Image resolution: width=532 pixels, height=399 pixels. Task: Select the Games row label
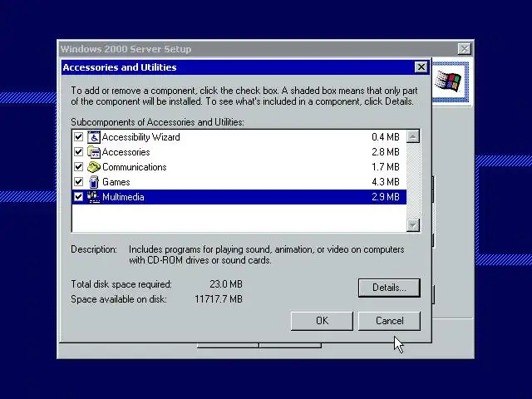click(x=116, y=182)
